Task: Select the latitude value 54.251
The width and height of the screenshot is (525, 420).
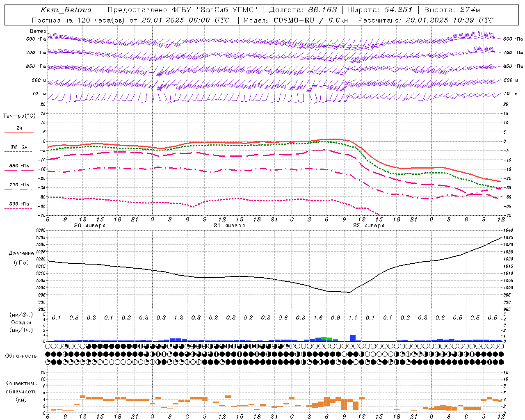Action: coord(398,10)
